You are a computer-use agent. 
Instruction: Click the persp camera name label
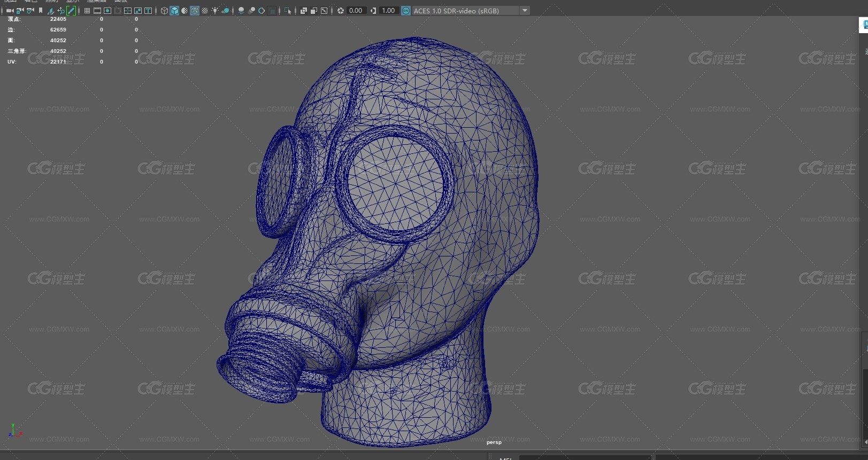(x=494, y=442)
